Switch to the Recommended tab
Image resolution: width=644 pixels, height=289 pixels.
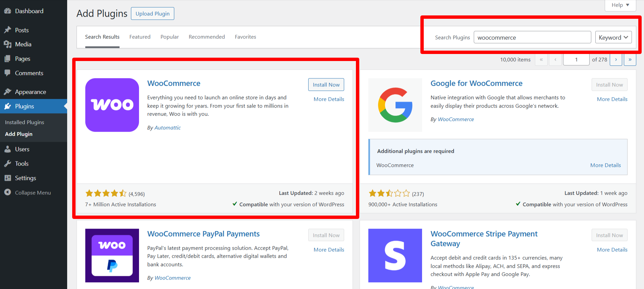207,37
